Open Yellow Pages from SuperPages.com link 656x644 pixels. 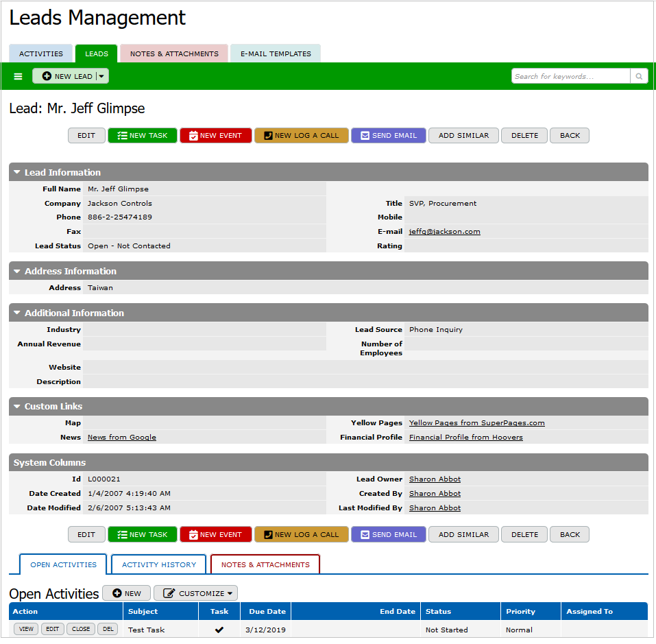[x=477, y=423]
